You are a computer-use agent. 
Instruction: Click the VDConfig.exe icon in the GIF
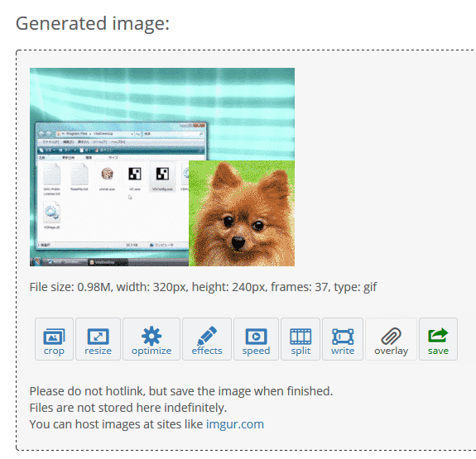[162, 178]
